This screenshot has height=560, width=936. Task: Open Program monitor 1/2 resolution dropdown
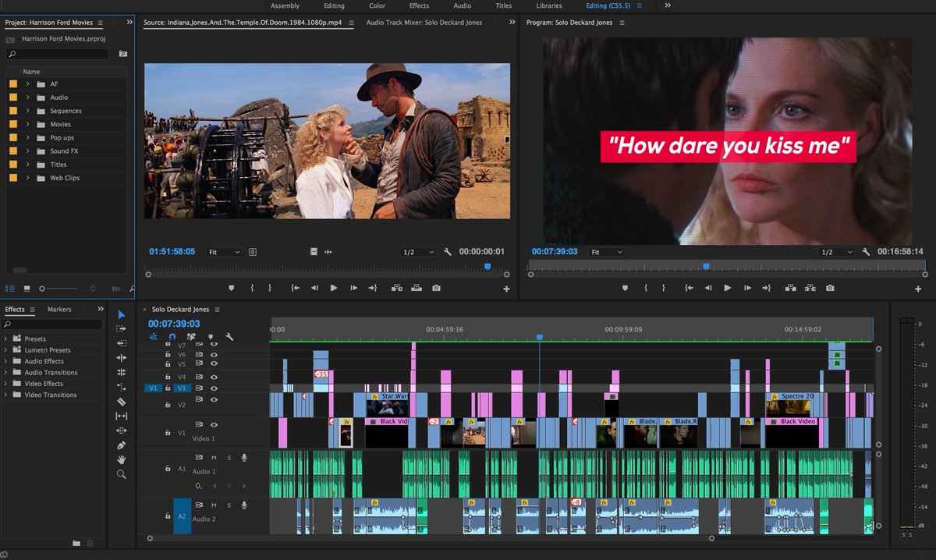pos(837,252)
